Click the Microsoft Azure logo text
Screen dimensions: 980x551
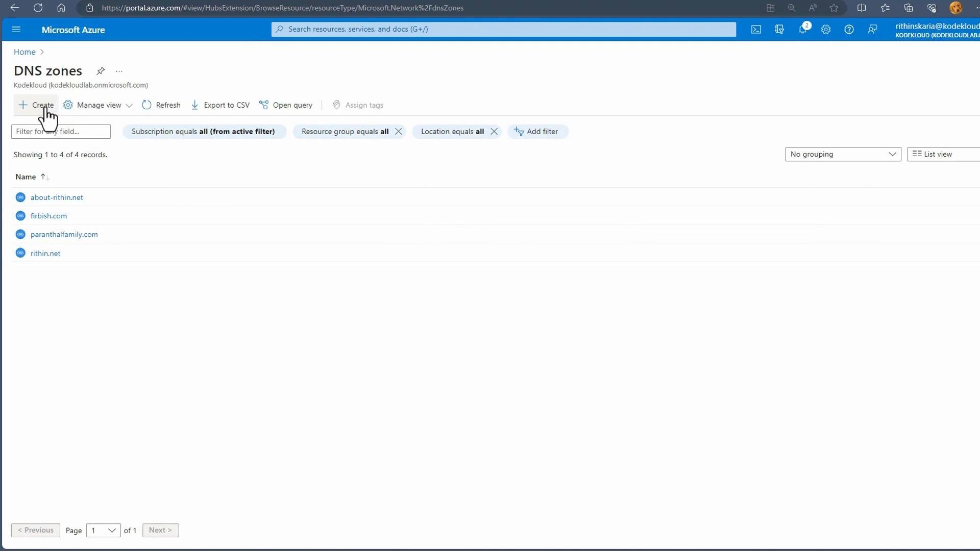[x=73, y=30]
